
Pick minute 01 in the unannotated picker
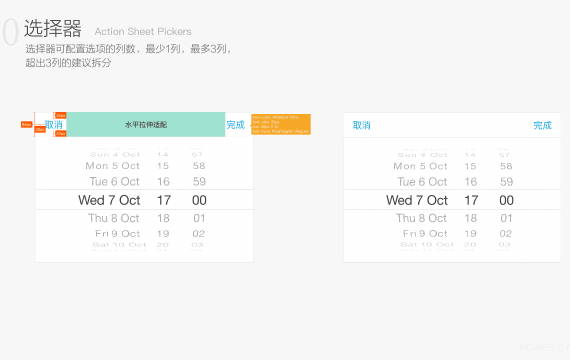click(x=506, y=218)
